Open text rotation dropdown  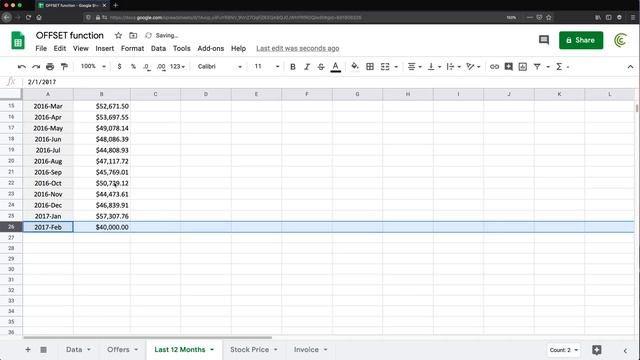click(x=473, y=67)
